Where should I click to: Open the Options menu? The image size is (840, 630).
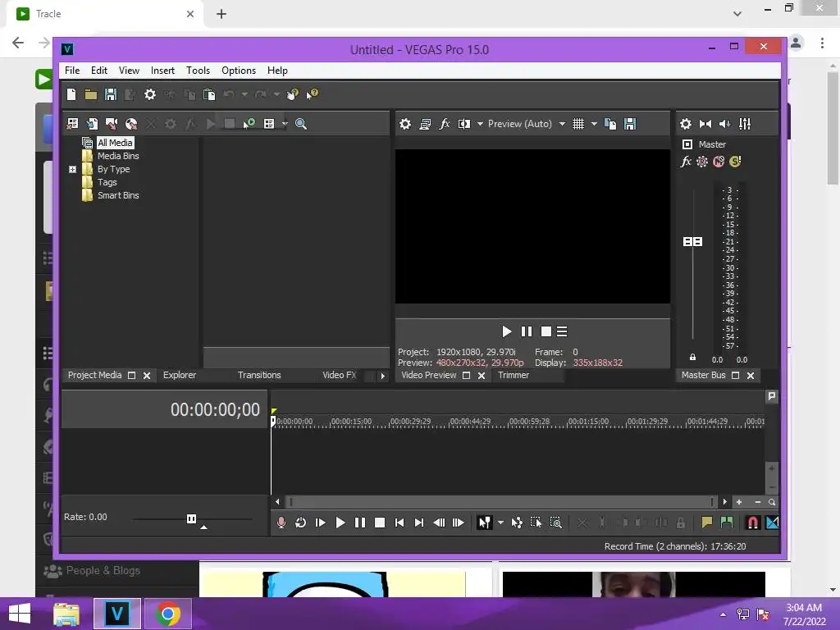(239, 71)
